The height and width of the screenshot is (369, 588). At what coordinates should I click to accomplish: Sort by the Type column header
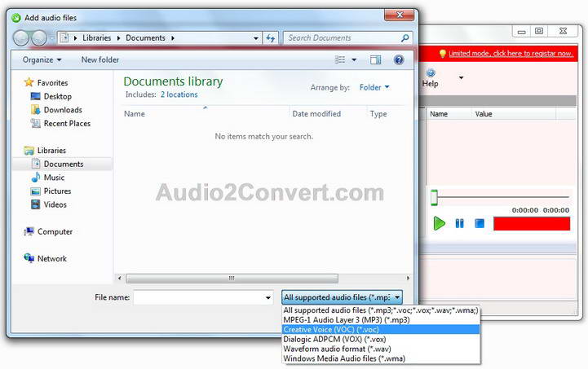[x=378, y=114]
